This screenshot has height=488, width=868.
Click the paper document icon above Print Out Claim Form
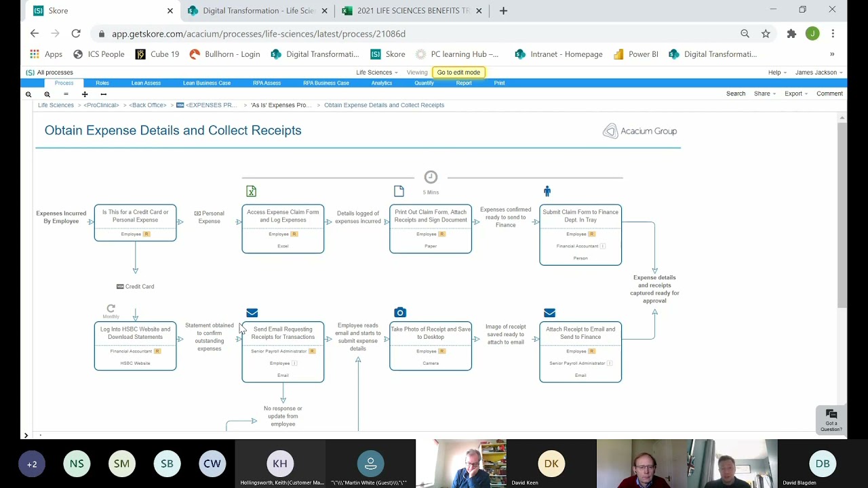click(399, 191)
